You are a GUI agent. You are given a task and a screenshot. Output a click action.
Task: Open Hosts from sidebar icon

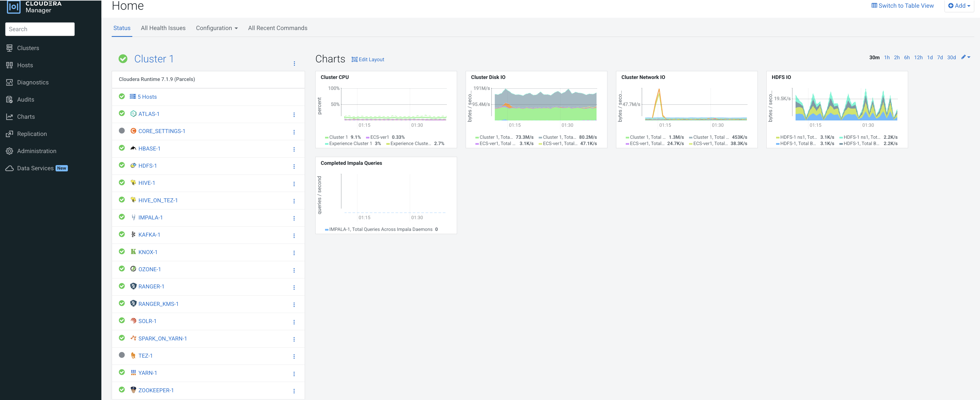tap(9, 65)
